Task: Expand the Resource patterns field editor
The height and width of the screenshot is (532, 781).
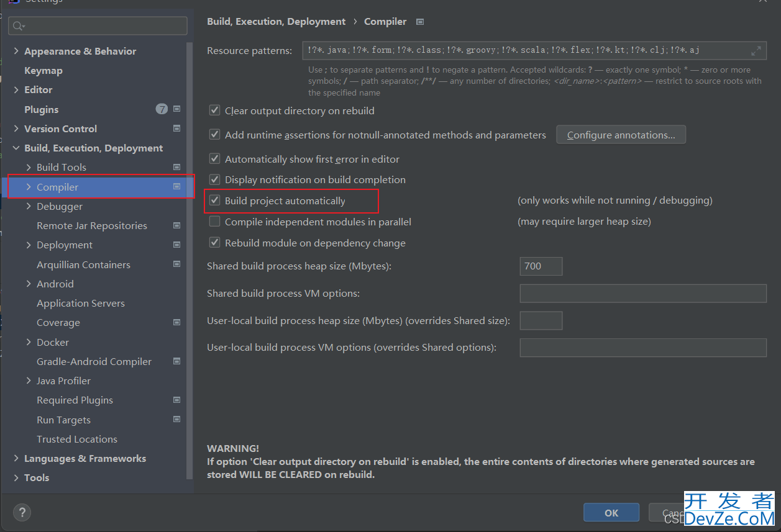Action: (756, 51)
